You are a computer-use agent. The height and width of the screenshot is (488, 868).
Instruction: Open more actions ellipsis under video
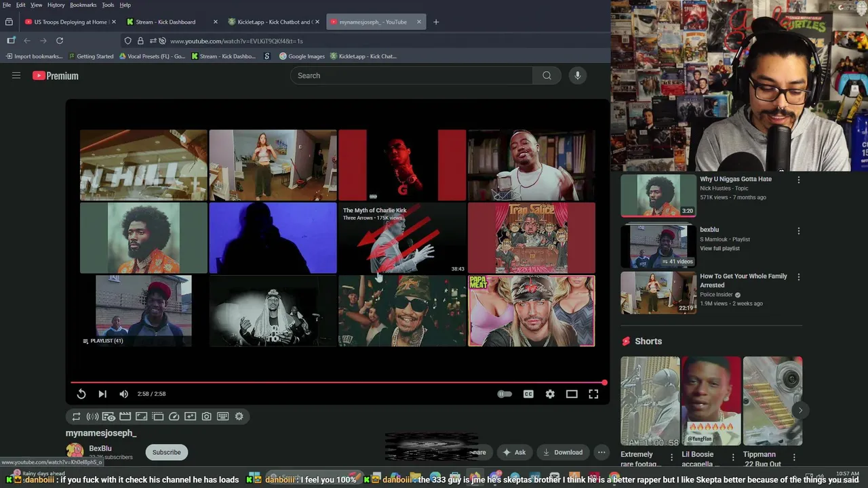[x=601, y=452]
